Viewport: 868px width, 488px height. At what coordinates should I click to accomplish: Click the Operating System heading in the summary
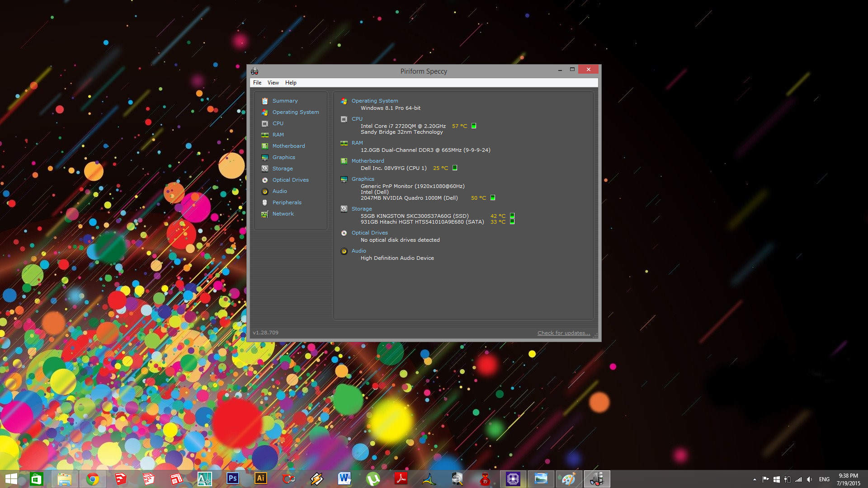tap(375, 101)
